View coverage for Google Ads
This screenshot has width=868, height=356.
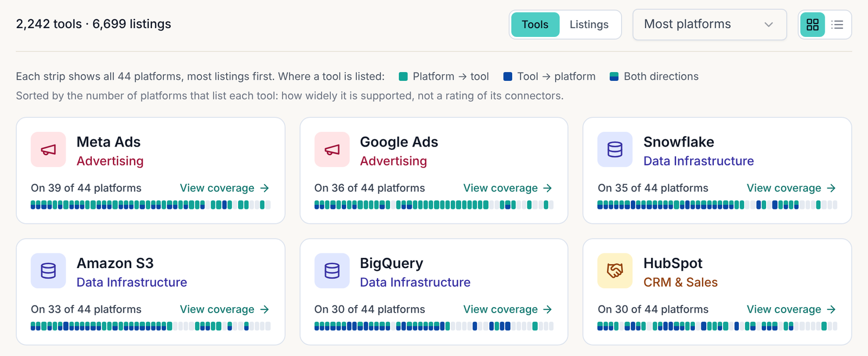(508, 188)
